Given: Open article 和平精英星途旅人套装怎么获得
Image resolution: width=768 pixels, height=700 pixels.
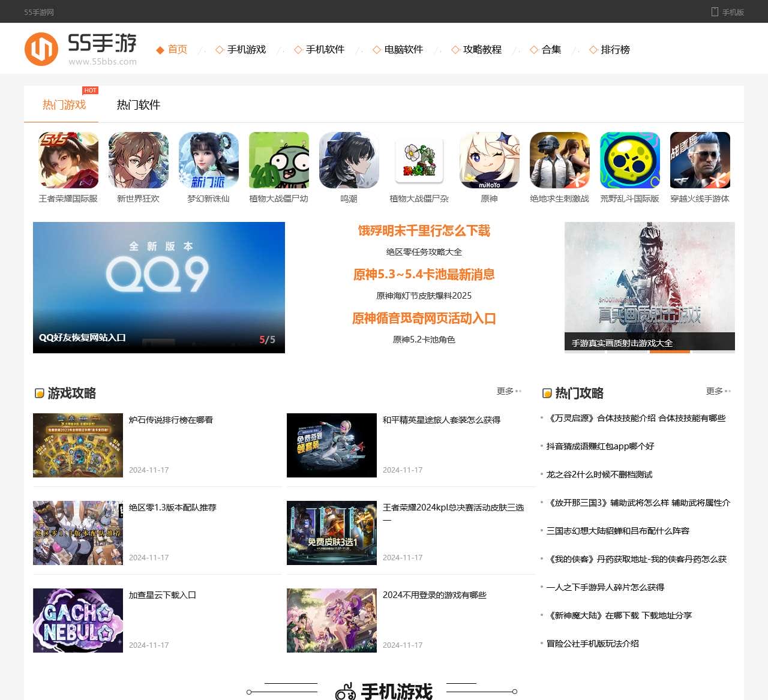Looking at the screenshot, I should click(442, 420).
